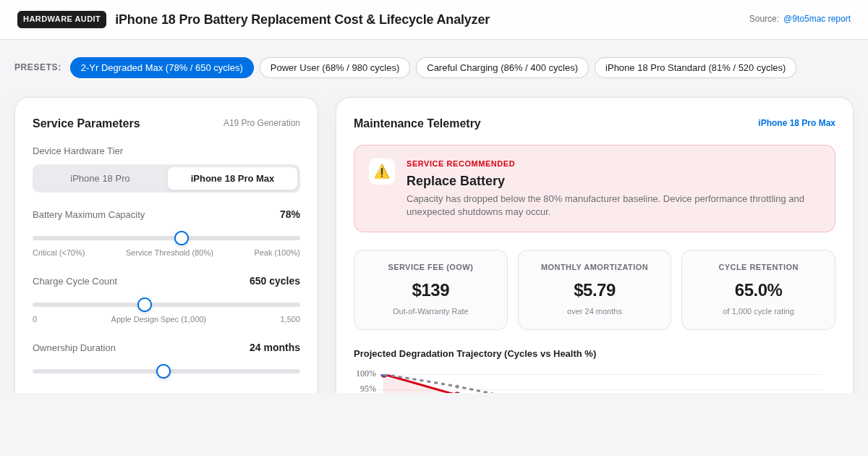Click the Peak (100%) label
Image resolution: width=868 pixels, height=456 pixels.
coord(277,253)
